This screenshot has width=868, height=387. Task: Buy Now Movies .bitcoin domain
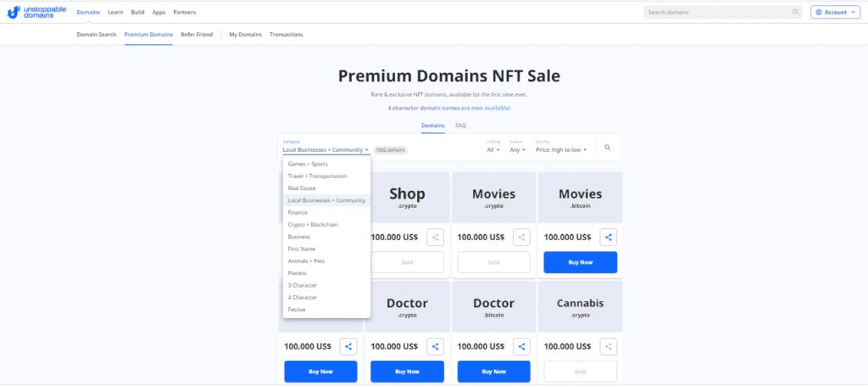coord(580,262)
